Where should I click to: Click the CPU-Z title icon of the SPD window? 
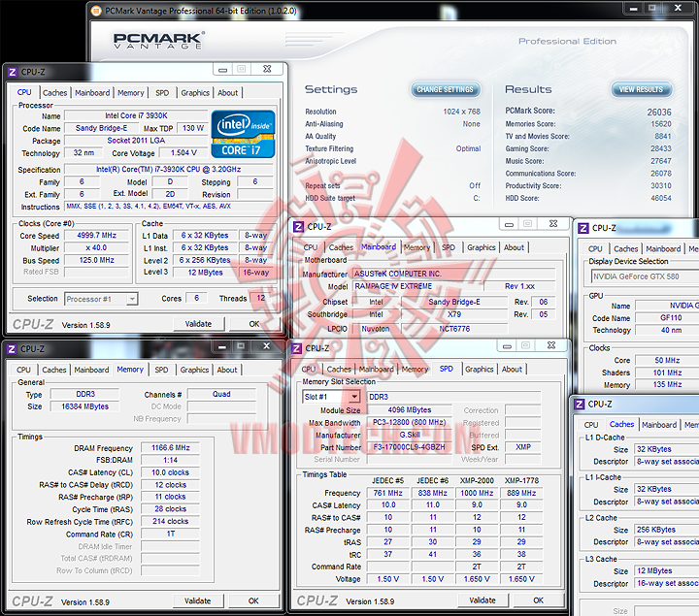pyautogui.click(x=296, y=348)
